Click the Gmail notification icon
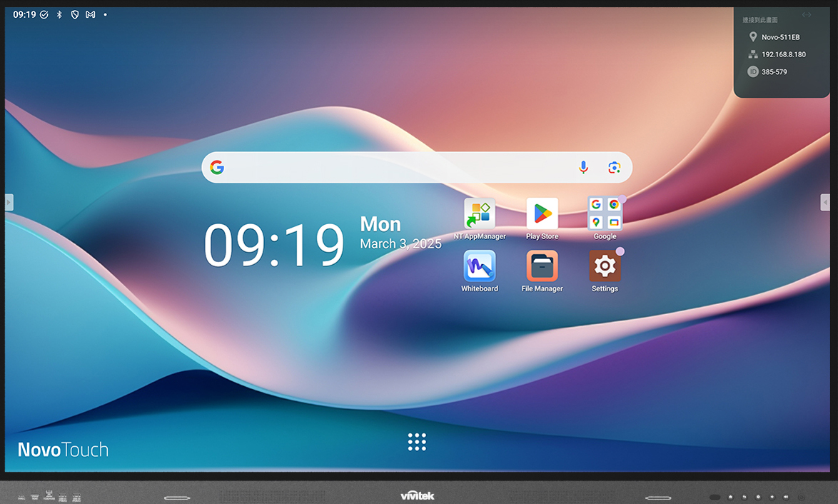838x504 pixels. (91, 14)
